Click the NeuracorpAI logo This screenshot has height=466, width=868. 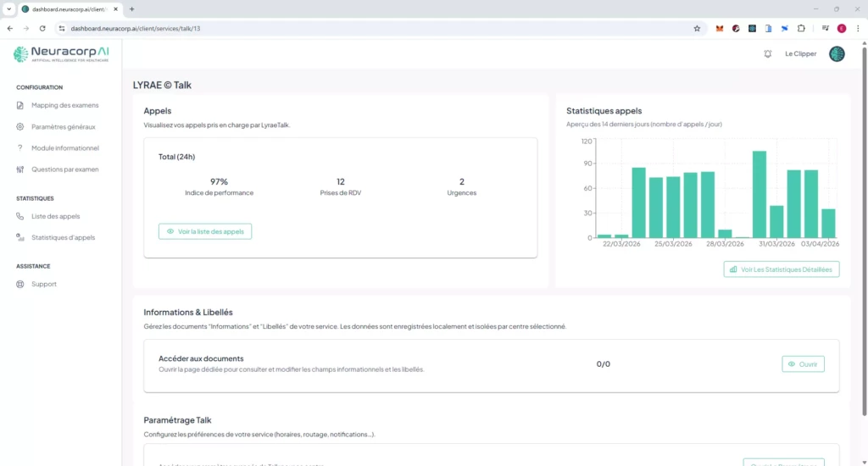click(61, 53)
